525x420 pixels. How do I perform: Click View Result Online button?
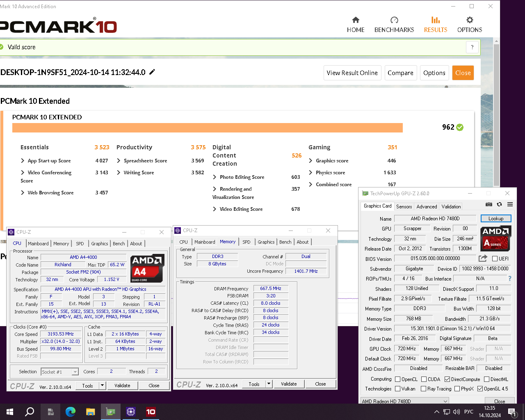(352, 73)
